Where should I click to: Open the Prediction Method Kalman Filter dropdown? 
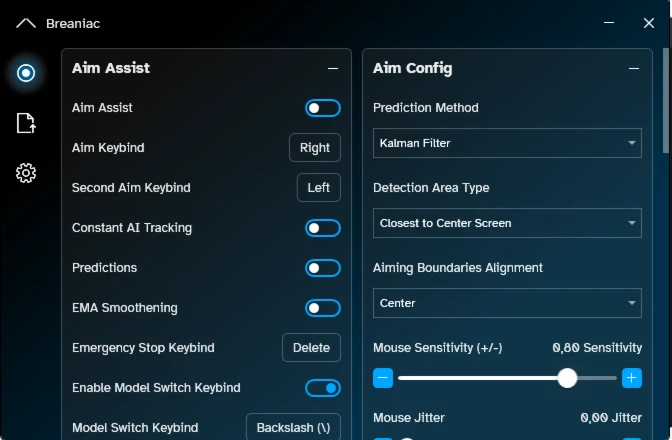coord(507,143)
